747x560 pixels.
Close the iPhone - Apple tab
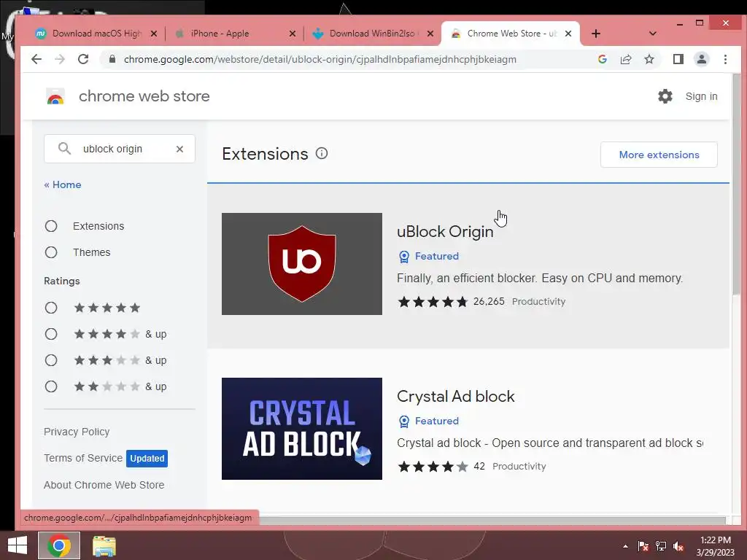(292, 34)
